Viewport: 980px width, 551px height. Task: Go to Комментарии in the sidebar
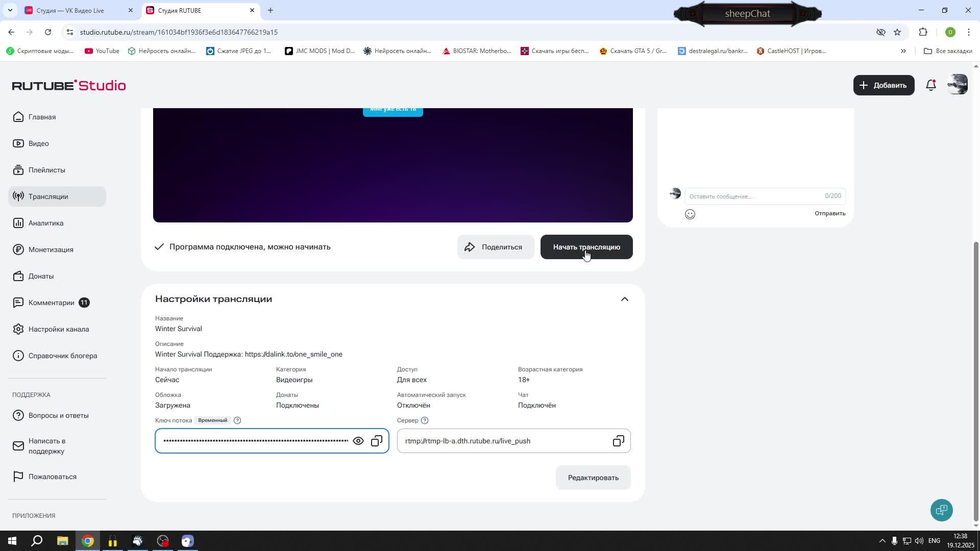click(x=51, y=303)
